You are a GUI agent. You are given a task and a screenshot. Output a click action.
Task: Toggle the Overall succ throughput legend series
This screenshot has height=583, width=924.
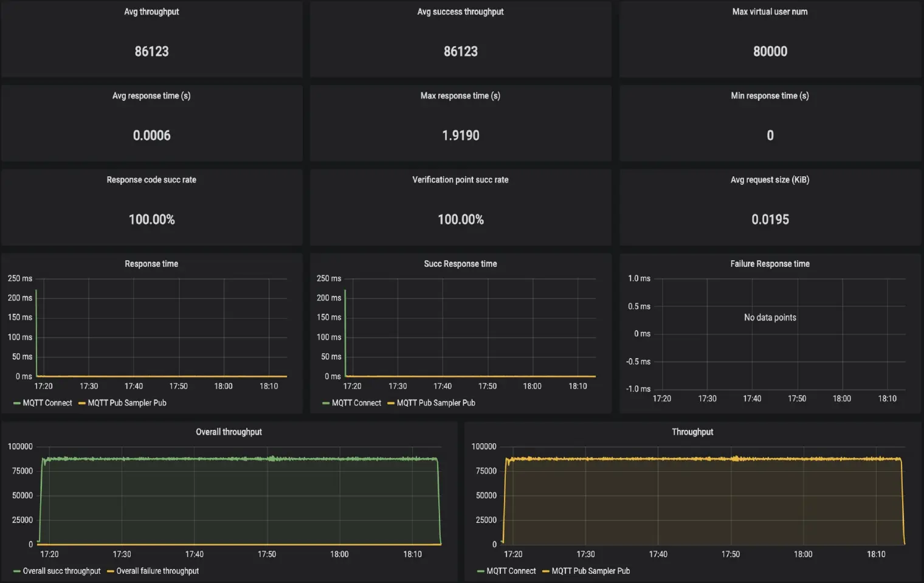pyautogui.click(x=61, y=571)
